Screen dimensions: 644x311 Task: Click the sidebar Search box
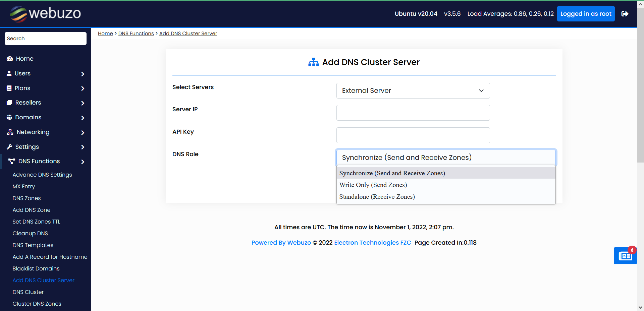46,39
